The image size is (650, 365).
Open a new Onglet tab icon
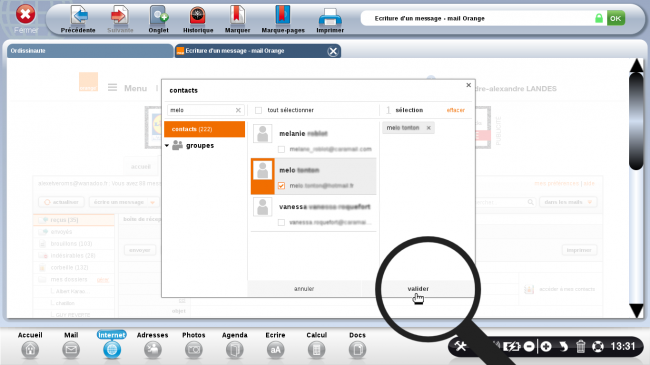tap(158, 16)
